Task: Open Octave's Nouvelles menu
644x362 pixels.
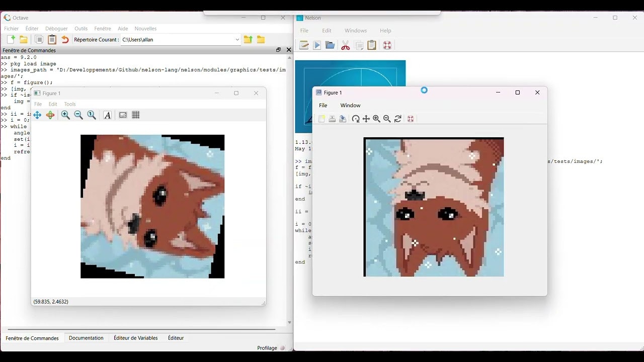Action: [146, 29]
